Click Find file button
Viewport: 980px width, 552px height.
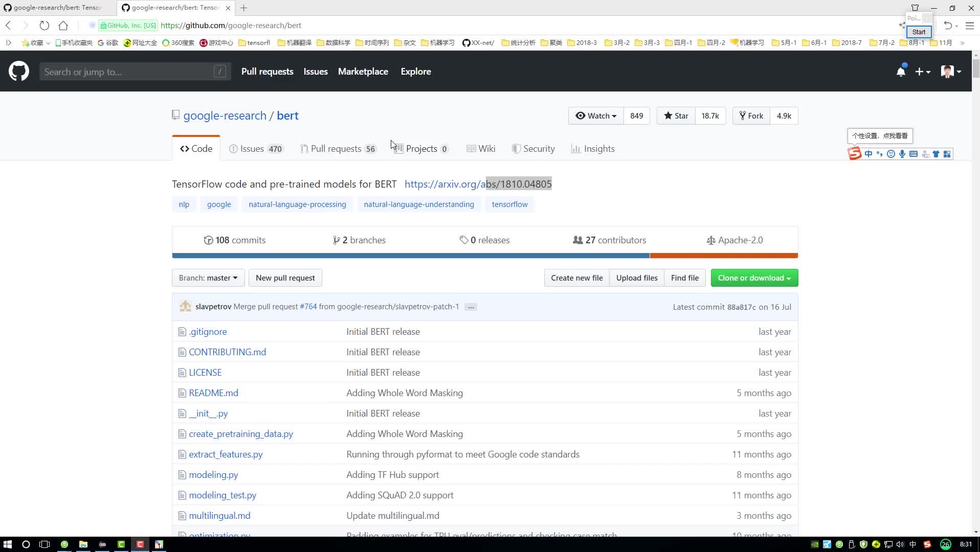(x=685, y=278)
